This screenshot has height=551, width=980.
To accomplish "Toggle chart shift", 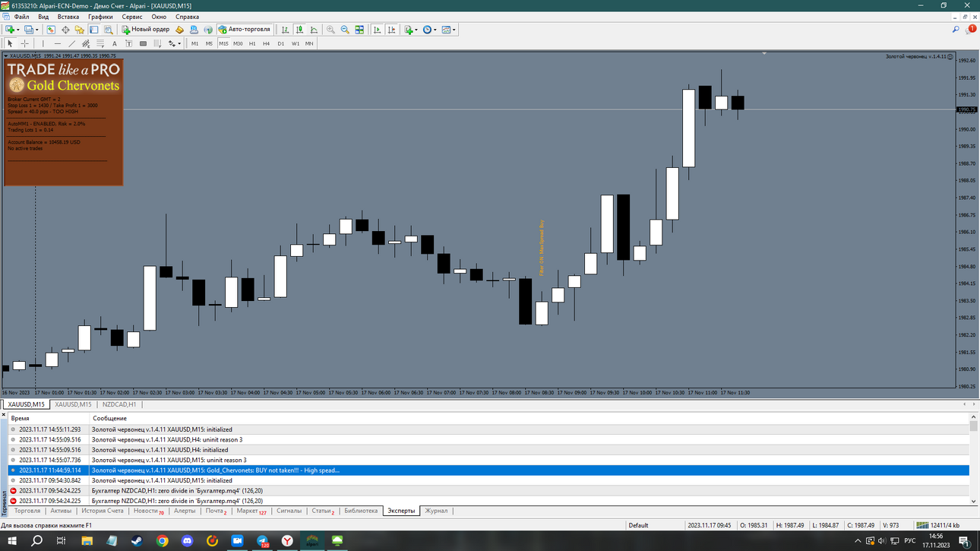I will coord(391,30).
